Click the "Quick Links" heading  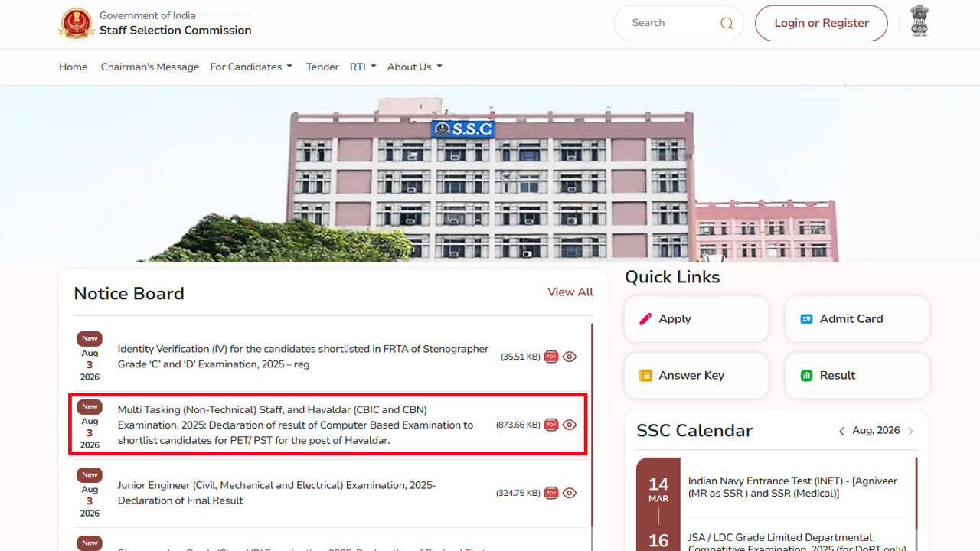[x=672, y=277]
